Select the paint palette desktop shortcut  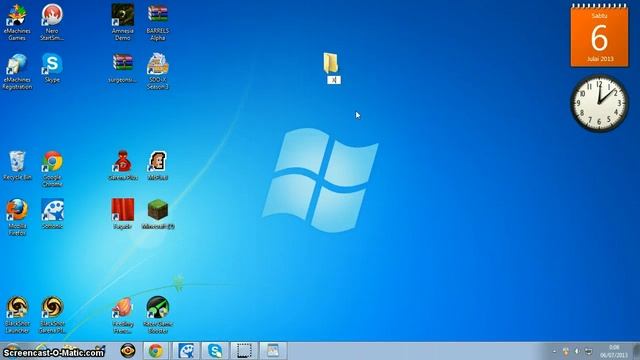(52, 214)
